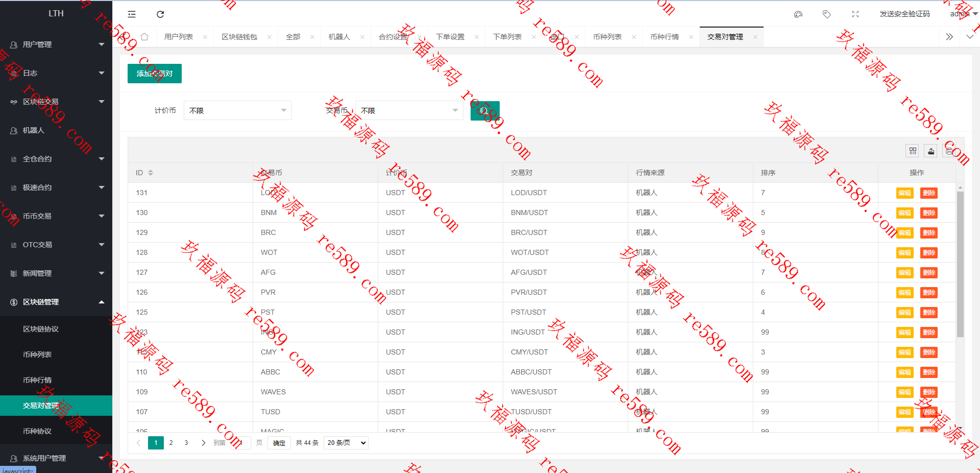Viewport: 980px width, 473px height.
Task: Close the 用户列表 tab
Action: tap(205, 37)
